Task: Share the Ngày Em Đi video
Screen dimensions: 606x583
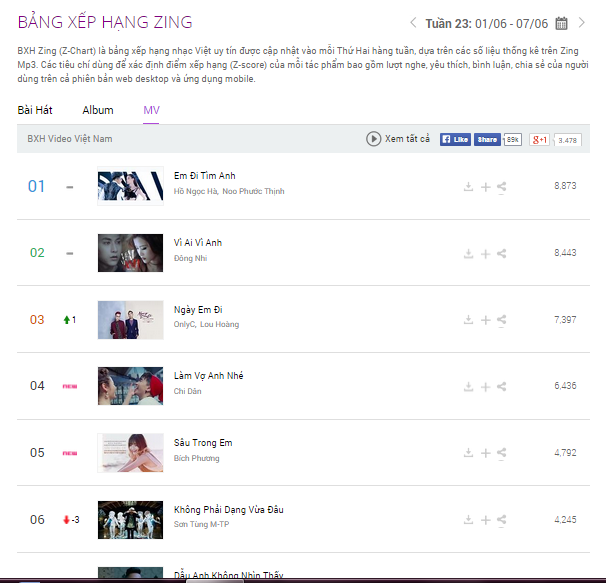Action: point(502,320)
